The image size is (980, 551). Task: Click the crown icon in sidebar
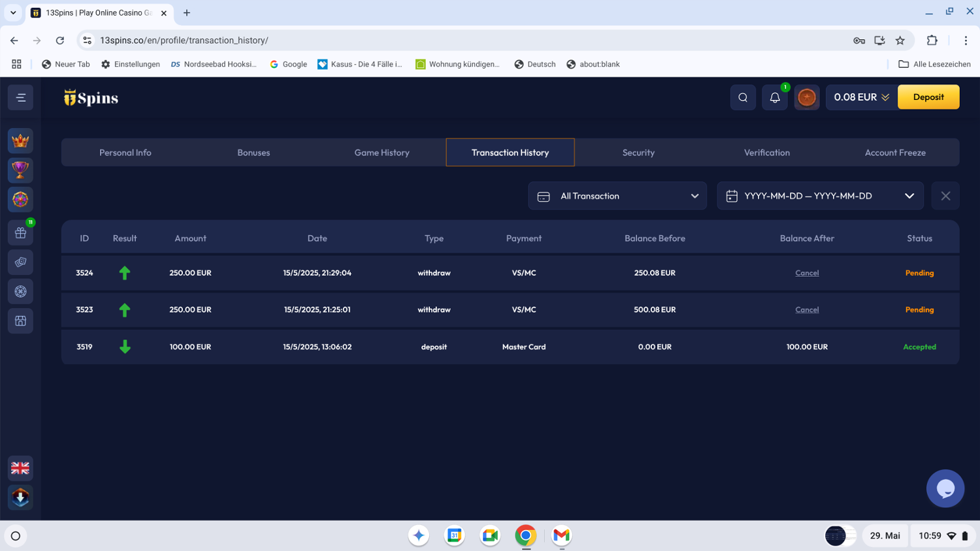[x=20, y=141]
